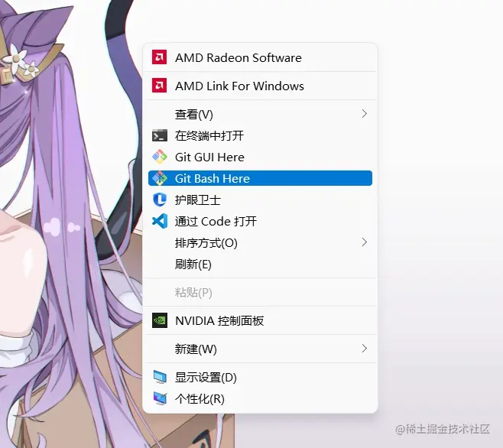Click the 护眼卫士 shield icon
Image resolution: width=503 pixels, height=448 pixels.
(x=160, y=200)
